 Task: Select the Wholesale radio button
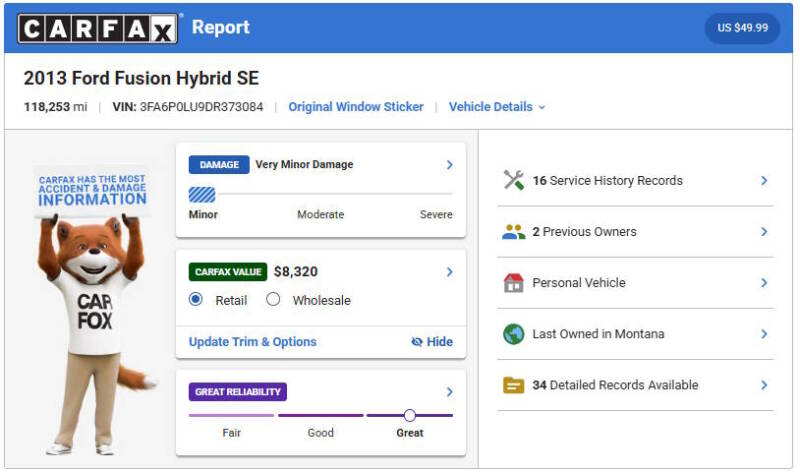tap(273, 299)
